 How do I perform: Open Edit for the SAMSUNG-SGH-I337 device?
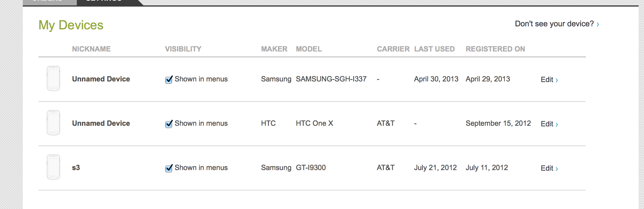(x=549, y=80)
